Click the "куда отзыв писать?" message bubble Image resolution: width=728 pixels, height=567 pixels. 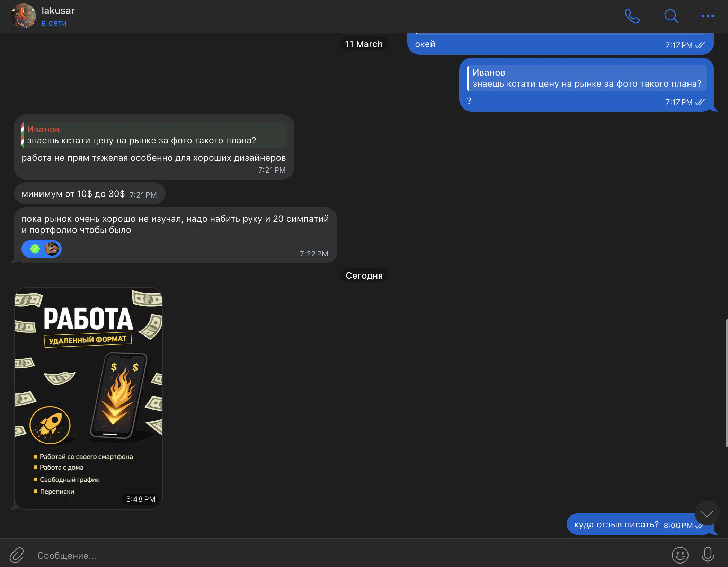pyautogui.click(x=616, y=525)
